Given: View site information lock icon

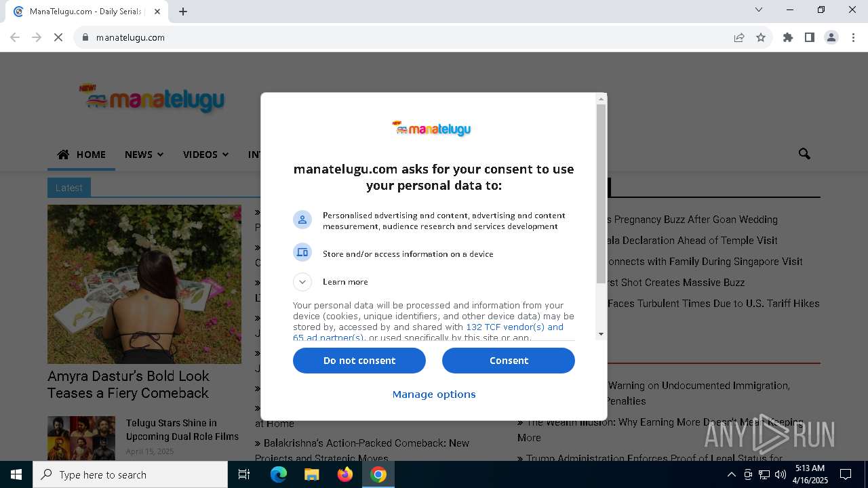Looking at the screenshot, I should [85, 37].
